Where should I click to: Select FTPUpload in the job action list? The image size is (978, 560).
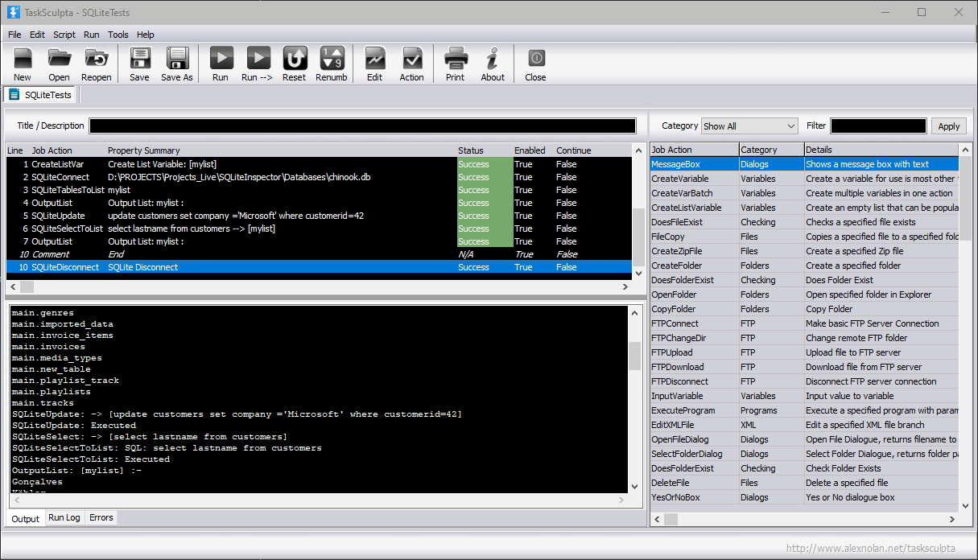pos(672,352)
